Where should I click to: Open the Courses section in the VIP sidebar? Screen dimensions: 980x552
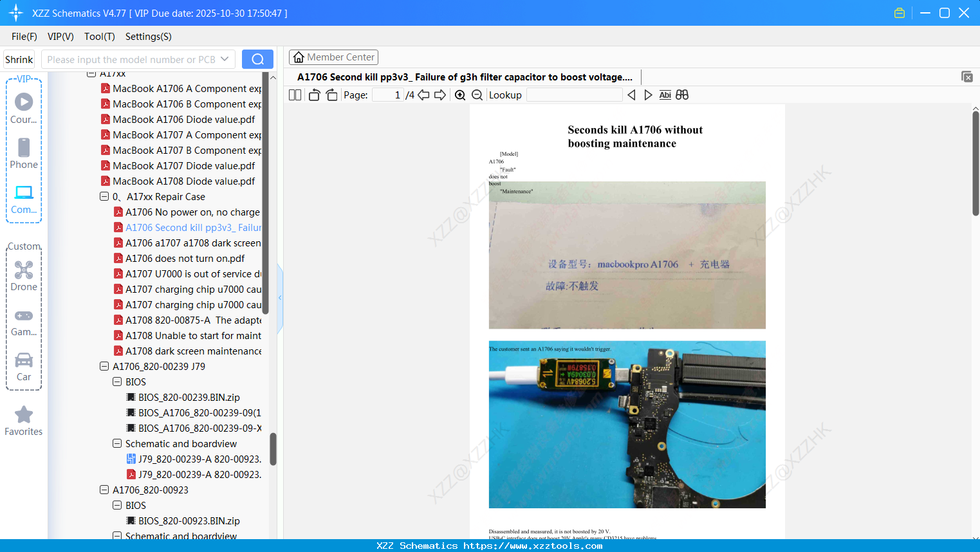pyautogui.click(x=24, y=108)
